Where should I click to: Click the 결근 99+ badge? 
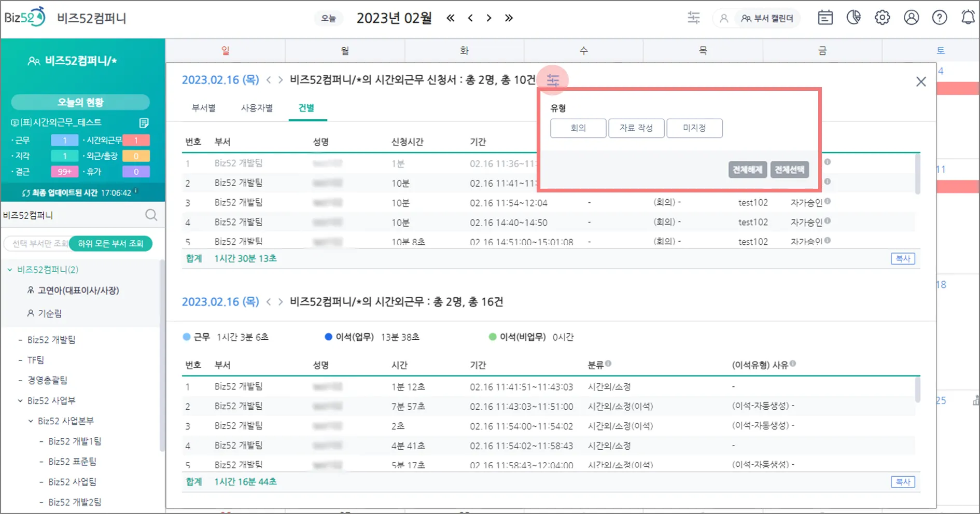click(x=64, y=172)
